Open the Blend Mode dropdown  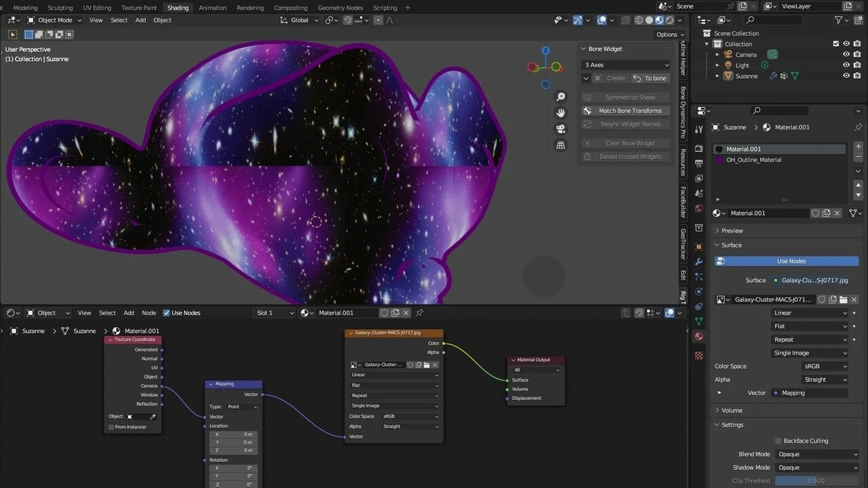(x=816, y=454)
